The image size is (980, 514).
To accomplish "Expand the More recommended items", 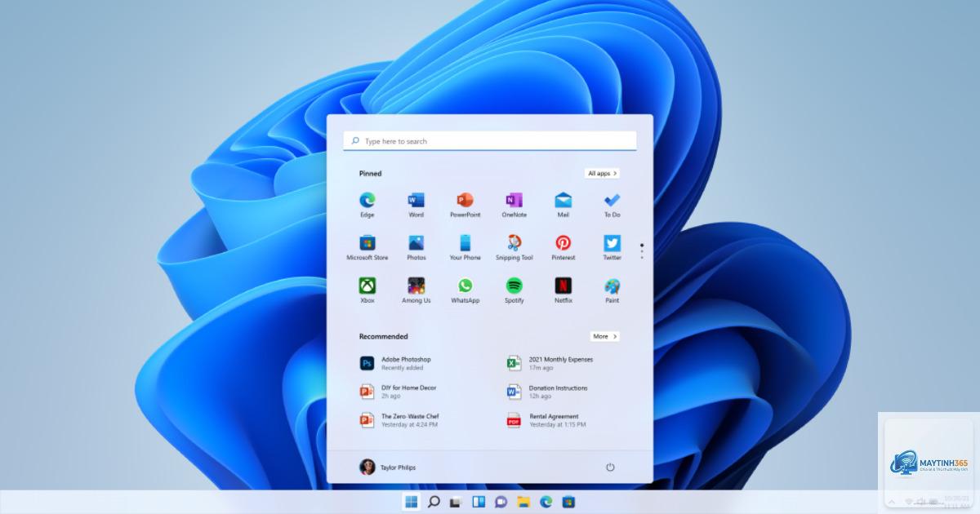I will click(605, 336).
